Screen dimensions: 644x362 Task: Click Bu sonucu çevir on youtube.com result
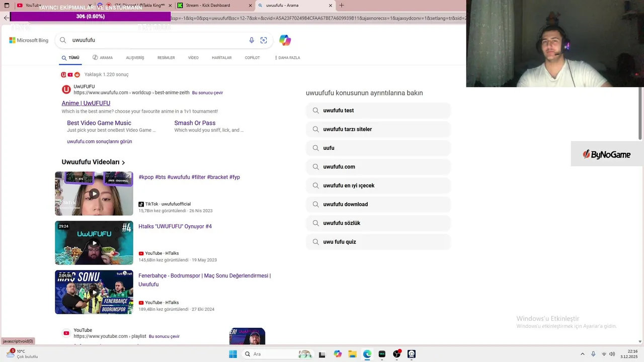(164, 336)
